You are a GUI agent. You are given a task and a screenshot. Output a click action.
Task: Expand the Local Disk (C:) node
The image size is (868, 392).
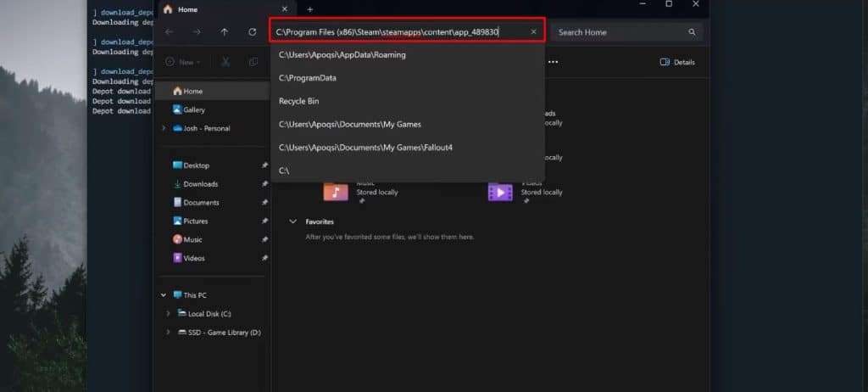point(168,314)
